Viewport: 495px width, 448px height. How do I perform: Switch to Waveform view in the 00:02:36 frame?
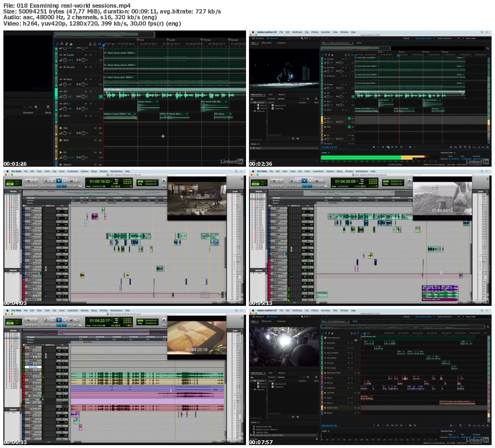click(259, 38)
